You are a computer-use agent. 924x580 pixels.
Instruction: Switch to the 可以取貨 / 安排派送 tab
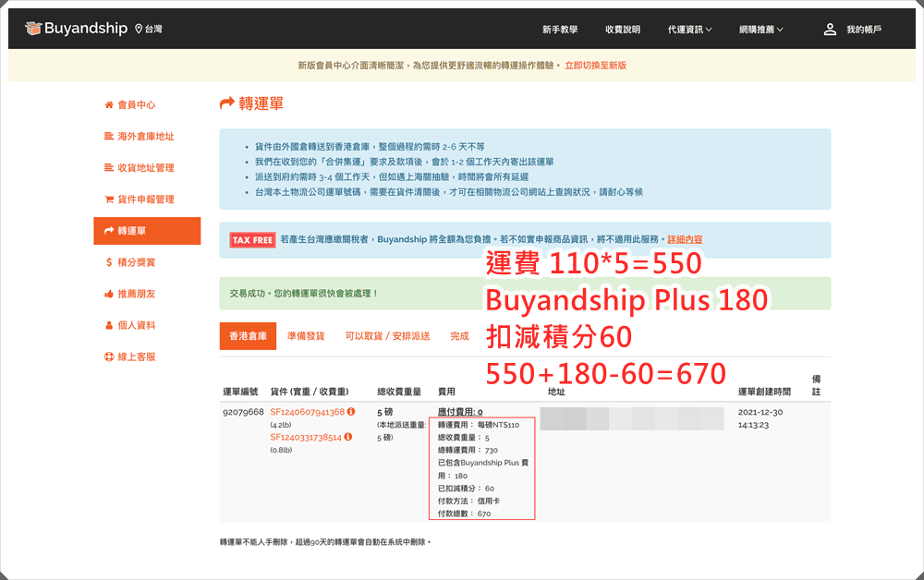tap(387, 336)
